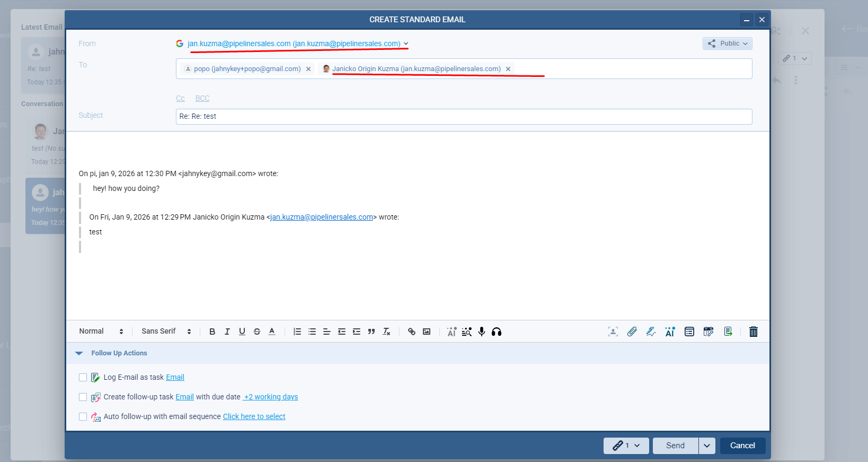The image size is (868, 462).
Task: Click the microphone dictation icon
Action: (x=481, y=332)
